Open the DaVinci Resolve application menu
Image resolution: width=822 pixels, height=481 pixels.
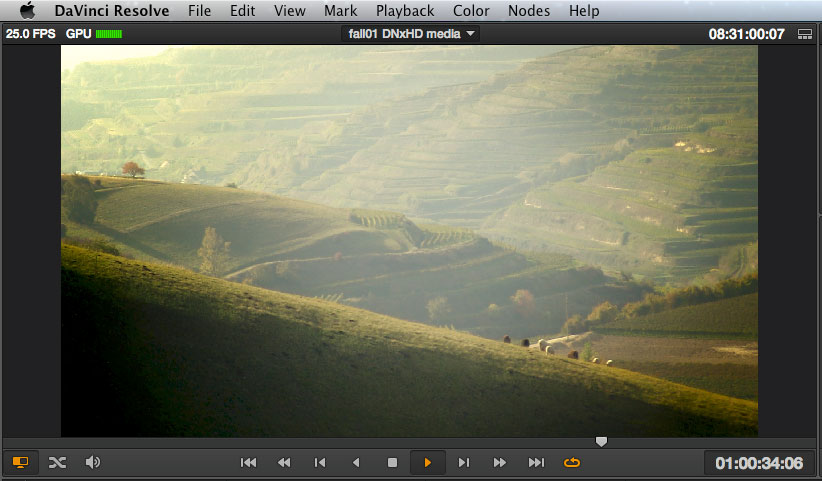point(112,10)
